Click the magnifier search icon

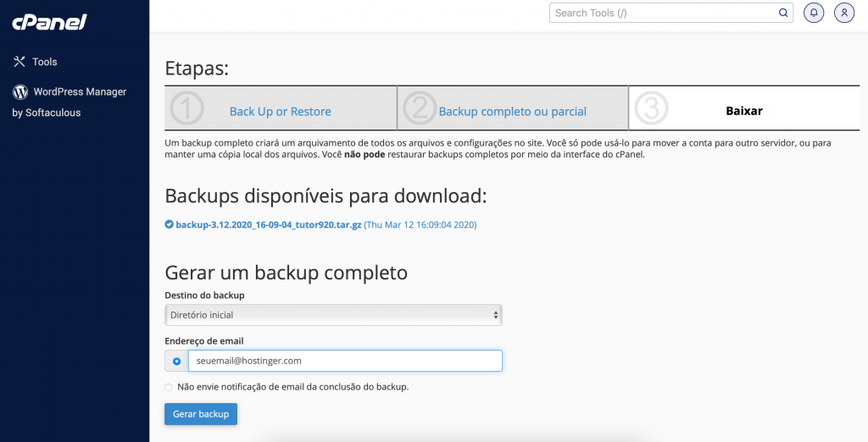pyautogui.click(x=783, y=13)
